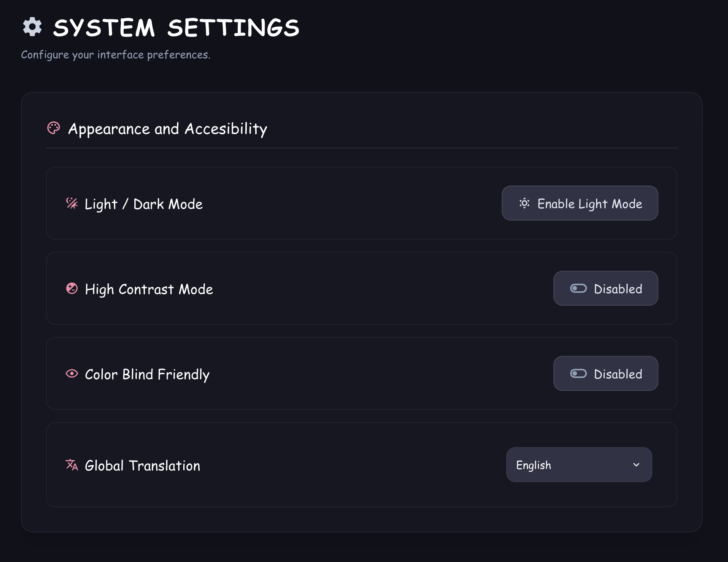
Task: Open the English language dropdown
Action: click(579, 465)
